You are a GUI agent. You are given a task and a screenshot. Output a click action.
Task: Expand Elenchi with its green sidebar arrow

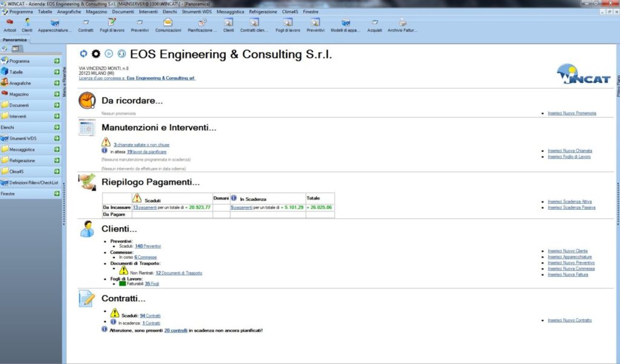click(x=57, y=127)
